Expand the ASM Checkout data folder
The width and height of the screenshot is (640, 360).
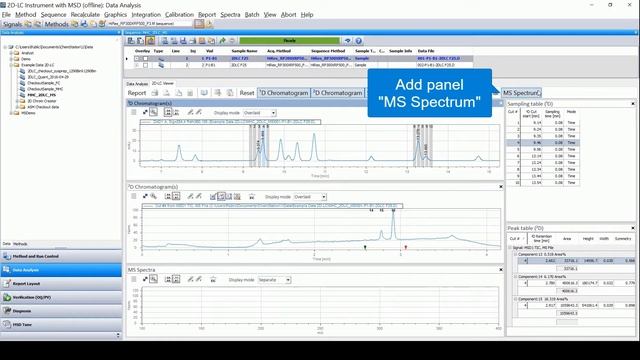[x=17, y=107]
